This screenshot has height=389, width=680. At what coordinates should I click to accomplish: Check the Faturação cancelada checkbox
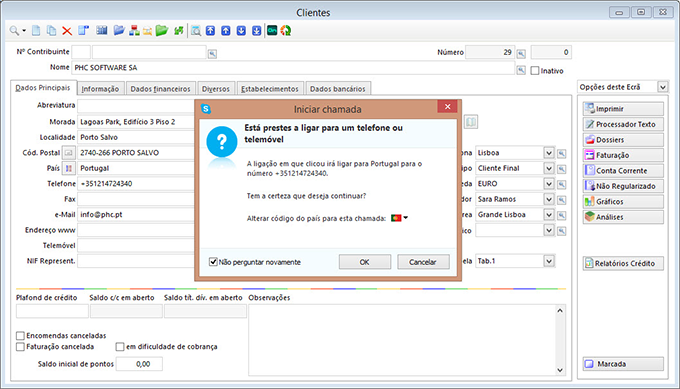coord(20,347)
